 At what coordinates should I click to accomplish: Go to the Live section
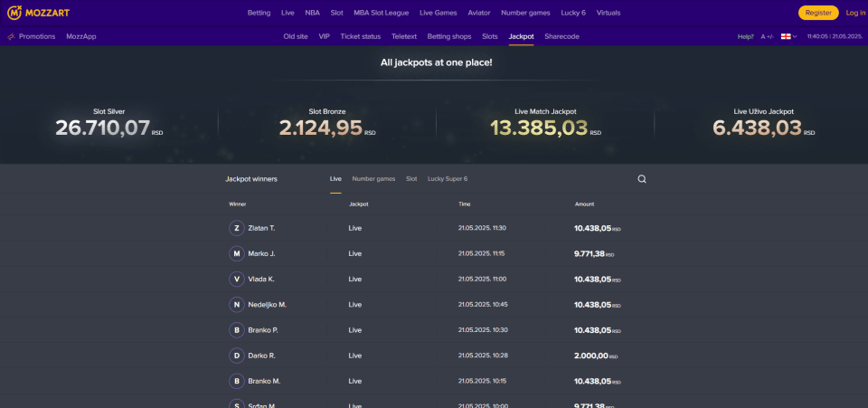pos(288,13)
